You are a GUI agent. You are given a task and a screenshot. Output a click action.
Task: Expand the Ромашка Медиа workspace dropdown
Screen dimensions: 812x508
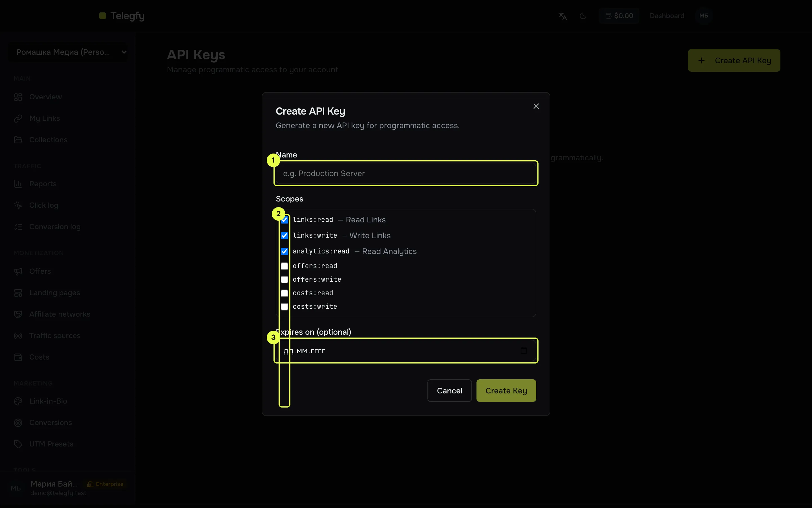(x=68, y=52)
